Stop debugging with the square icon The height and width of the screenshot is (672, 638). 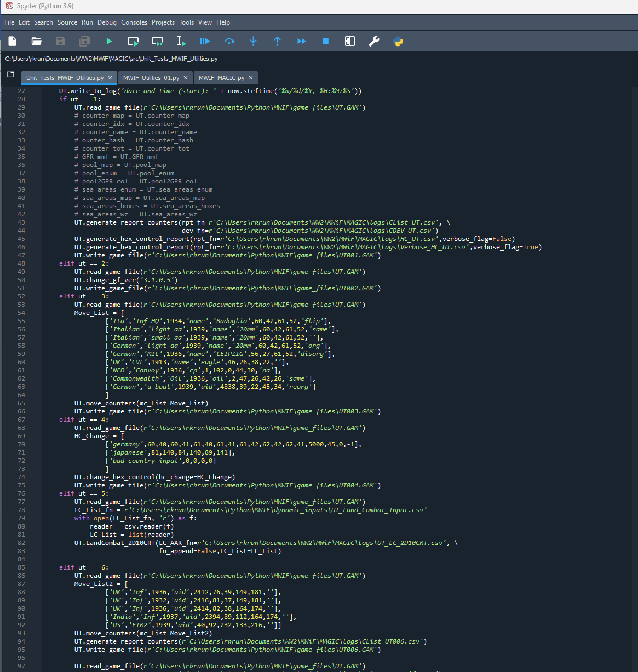325,41
